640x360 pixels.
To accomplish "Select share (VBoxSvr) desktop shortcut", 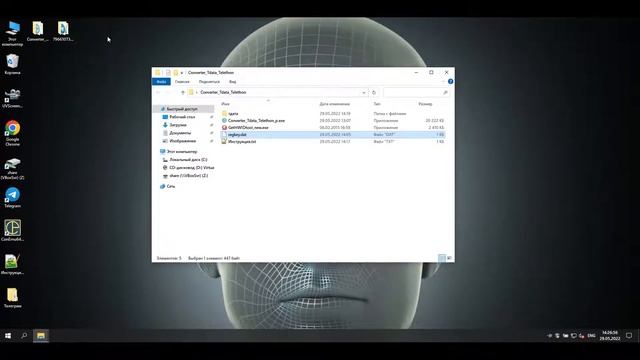I will pos(13,169).
